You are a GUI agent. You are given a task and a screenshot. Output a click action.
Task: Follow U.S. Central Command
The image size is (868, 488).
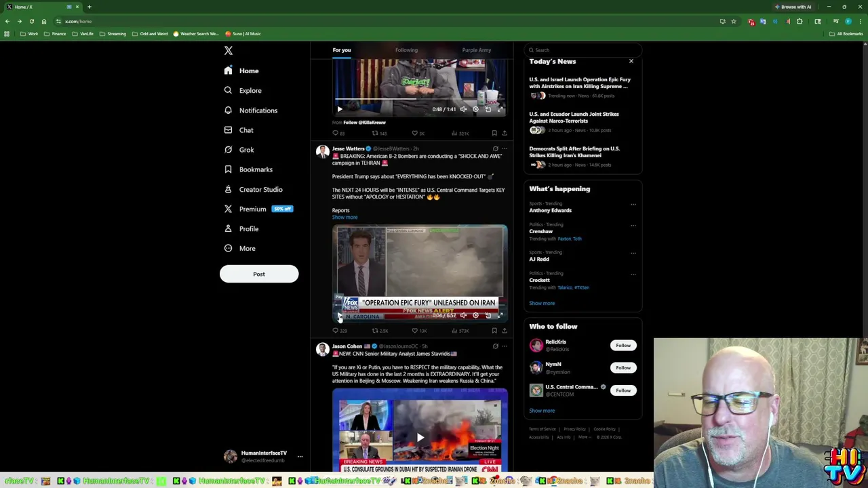pyautogui.click(x=623, y=390)
